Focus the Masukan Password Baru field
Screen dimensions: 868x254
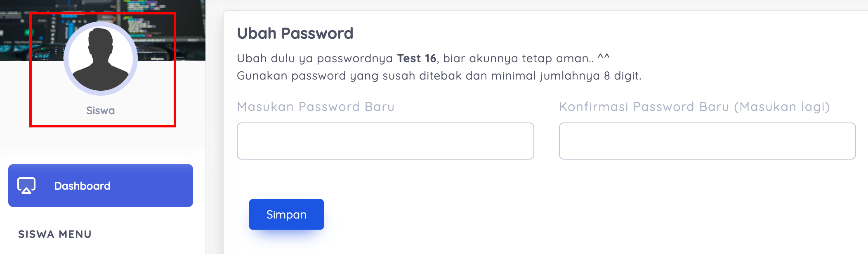[385, 141]
